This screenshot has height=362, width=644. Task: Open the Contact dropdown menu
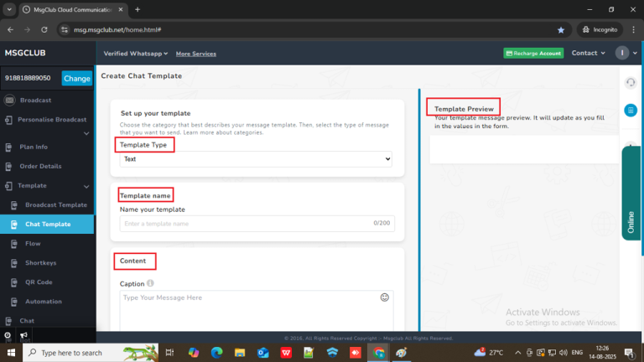pyautogui.click(x=588, y=54)
